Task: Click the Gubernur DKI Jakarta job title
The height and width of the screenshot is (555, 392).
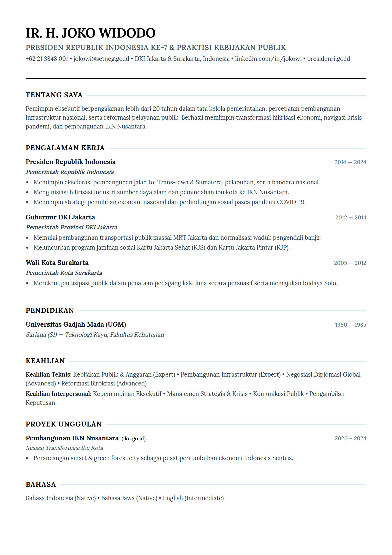Action: (60, 217)
